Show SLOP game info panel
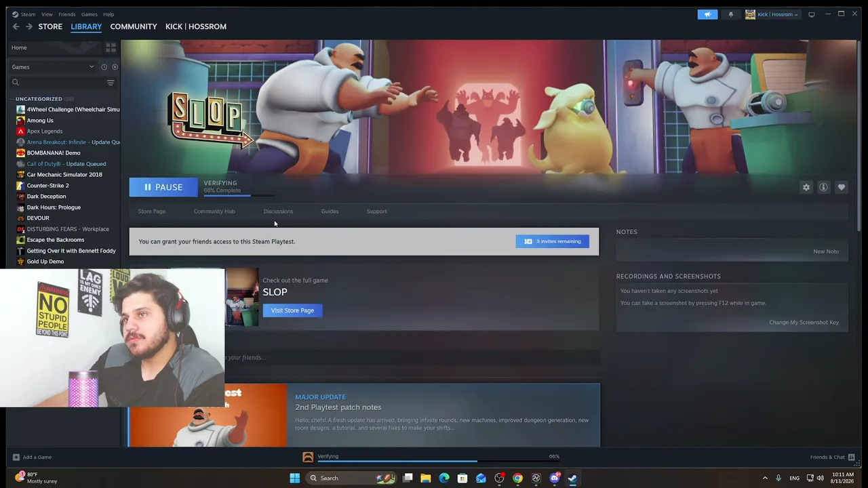The image size is (868, 488). pyautogui.click(x=823, y=187)
